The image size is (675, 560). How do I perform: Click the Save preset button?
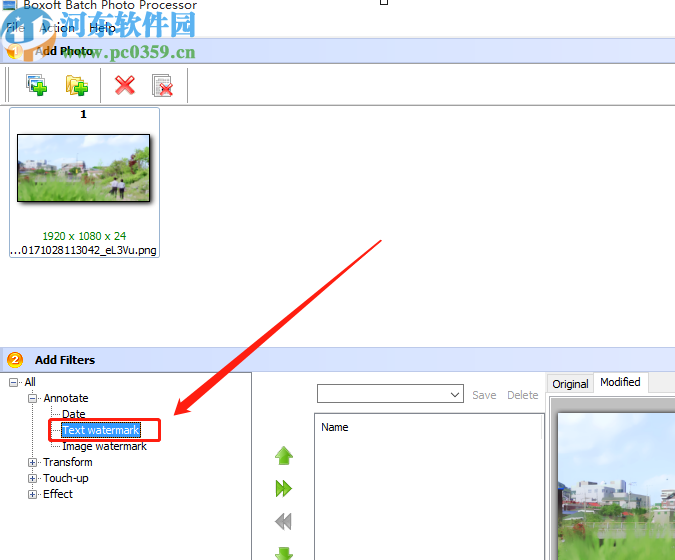pyautogui.click(x=484, y=395)
